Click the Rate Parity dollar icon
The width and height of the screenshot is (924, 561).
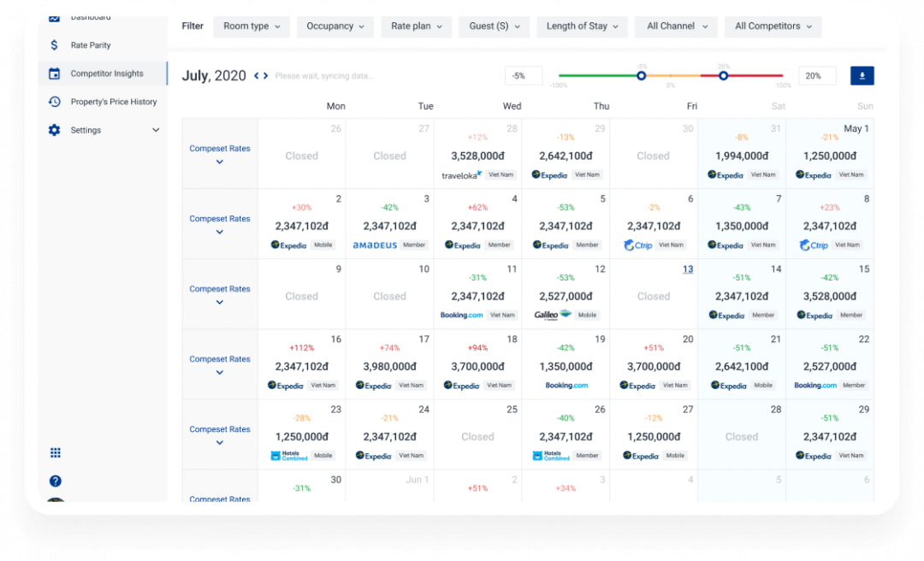55,45
